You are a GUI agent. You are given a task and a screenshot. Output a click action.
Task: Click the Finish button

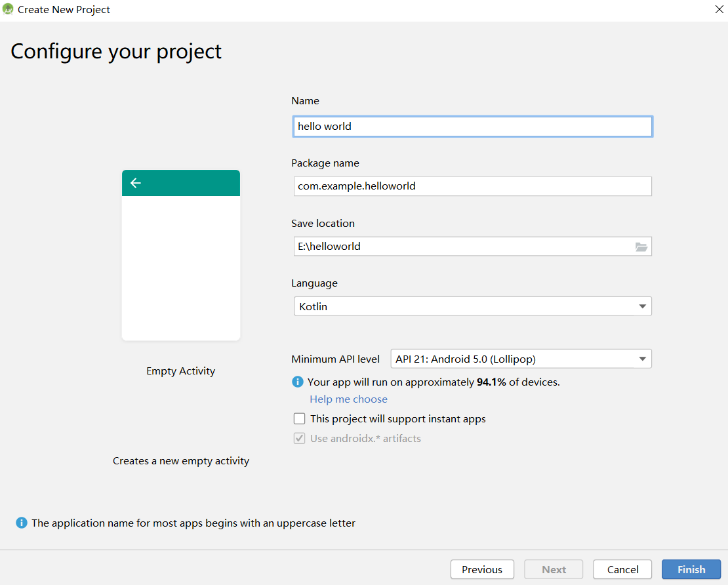point(691,570)
